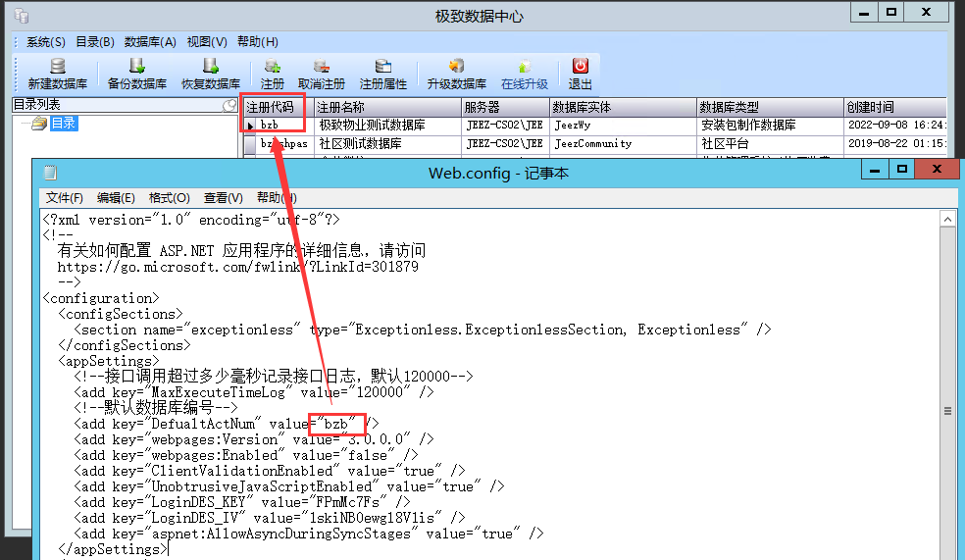Click the LinkId=301879 URL line in Notepad

237,267
